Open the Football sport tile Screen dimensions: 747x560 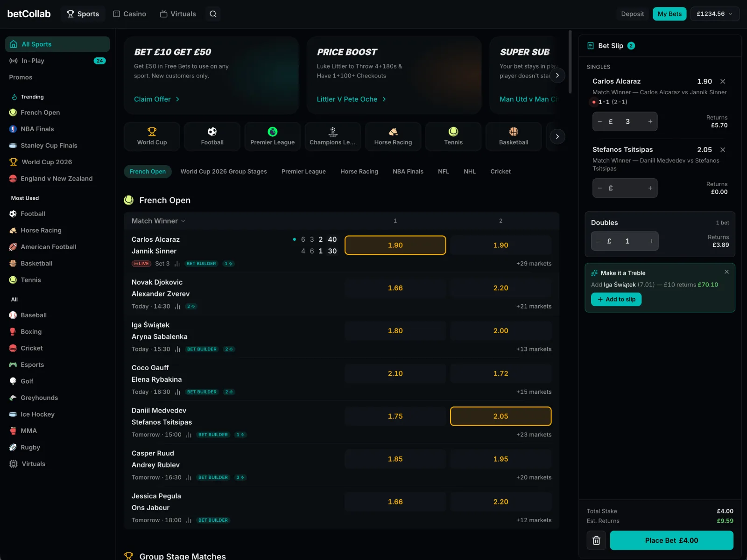(212, 136)
